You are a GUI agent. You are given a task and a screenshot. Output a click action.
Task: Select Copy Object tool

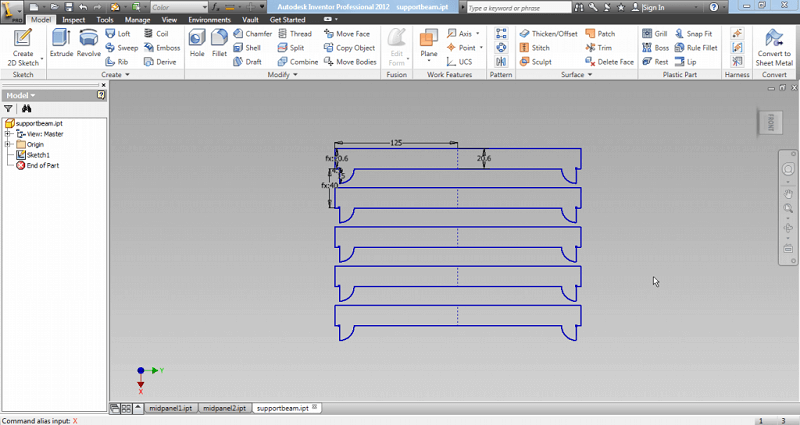point(349,48)
